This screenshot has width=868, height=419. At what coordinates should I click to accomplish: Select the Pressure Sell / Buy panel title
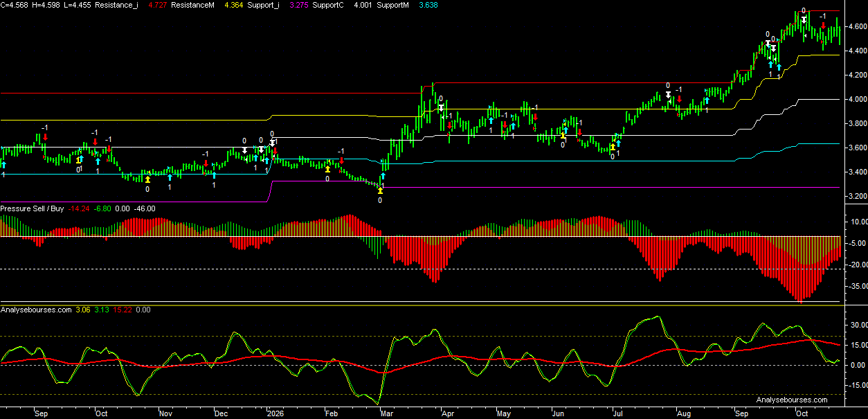[32, 208]
